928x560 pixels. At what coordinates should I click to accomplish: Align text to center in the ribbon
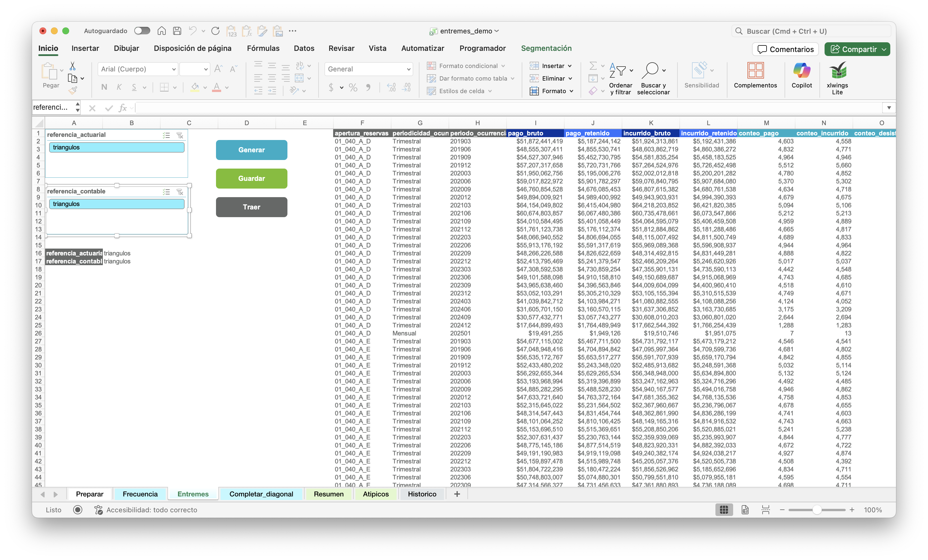click(272, 78)
